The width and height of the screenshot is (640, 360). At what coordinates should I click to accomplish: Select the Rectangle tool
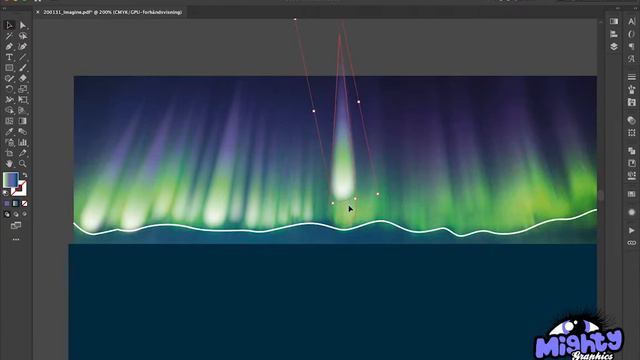(x=9, y=68)
